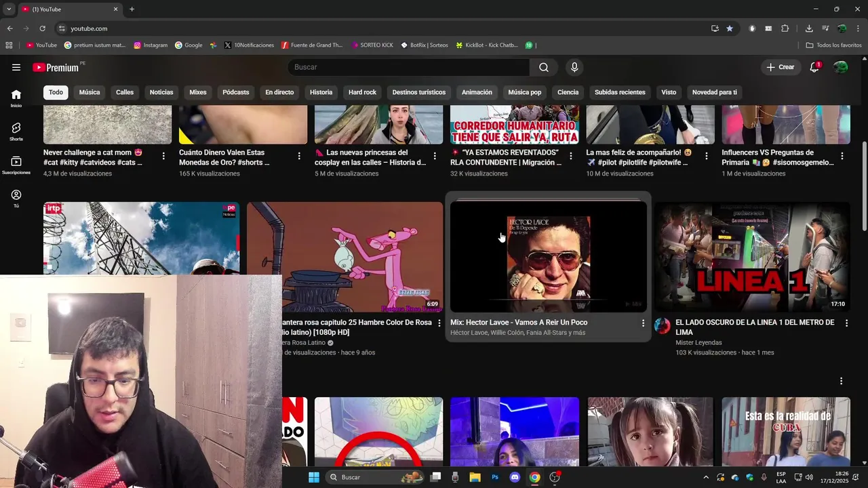Click the Crear button

[781, 67]
